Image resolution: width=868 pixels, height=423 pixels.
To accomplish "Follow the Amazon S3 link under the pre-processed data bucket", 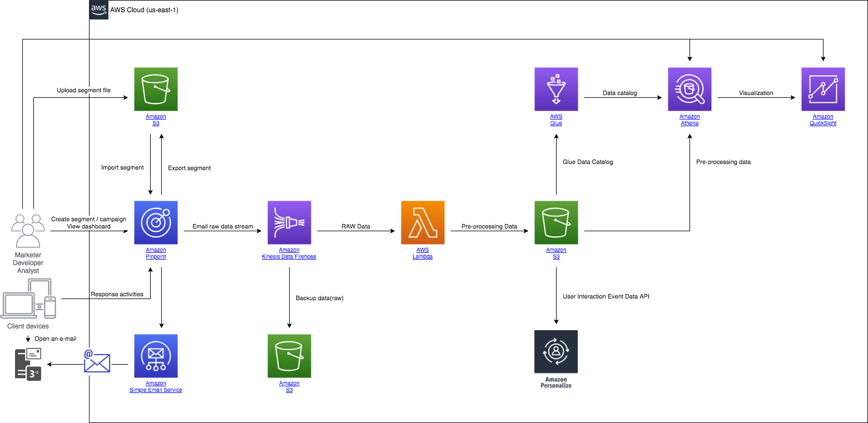I will click(x=556, y=253).
